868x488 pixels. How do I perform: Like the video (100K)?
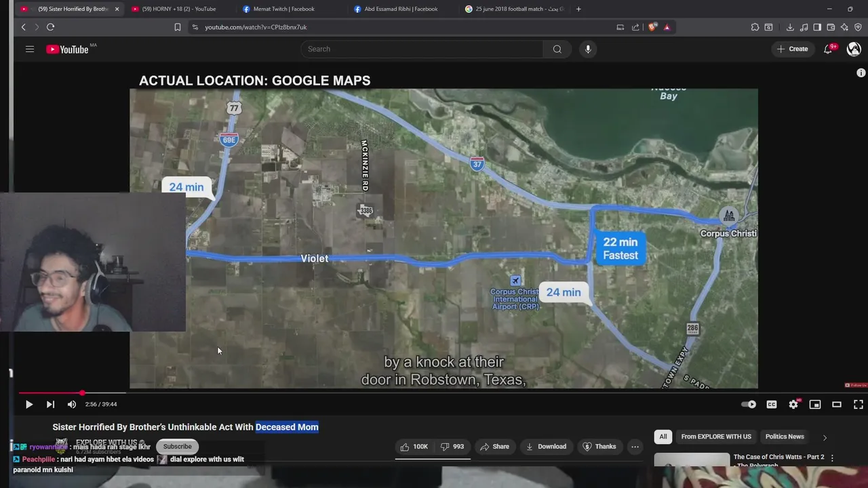[x=414, y=447]
